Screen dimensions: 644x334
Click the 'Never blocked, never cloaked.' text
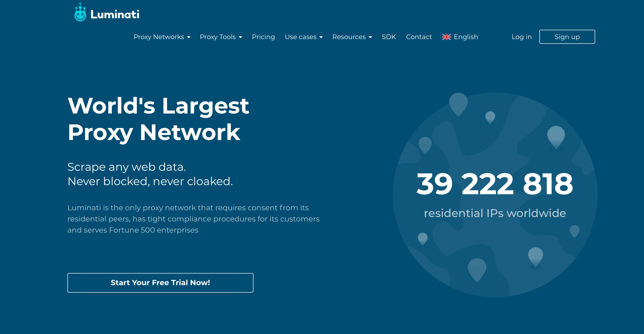click(x=150, y=181)
